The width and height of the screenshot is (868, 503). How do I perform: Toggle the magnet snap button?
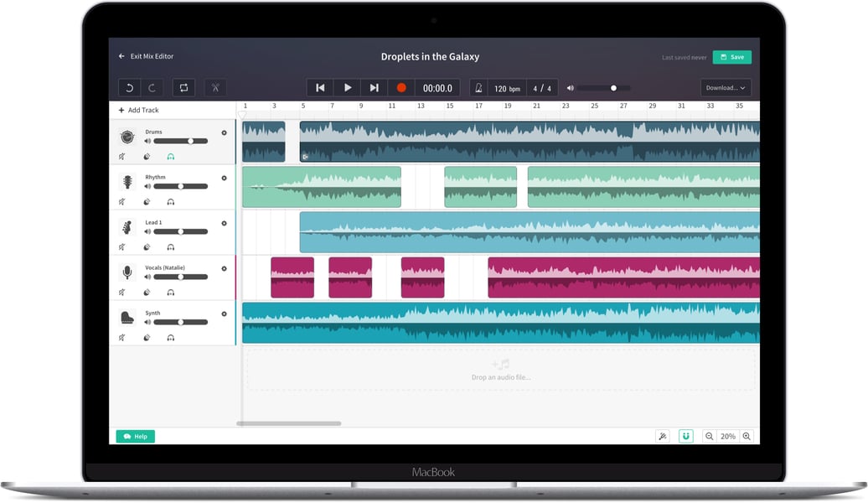(686, 436)
